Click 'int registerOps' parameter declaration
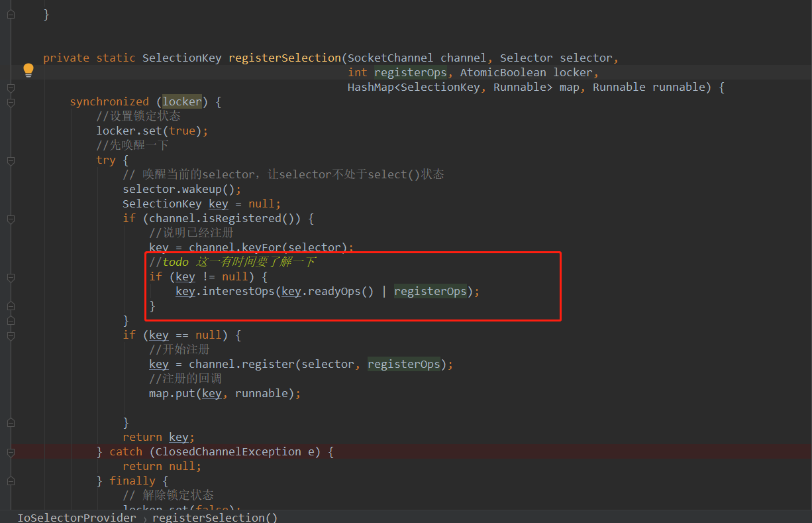Screen dimensions: 812x523 click(x=397, y=73)
